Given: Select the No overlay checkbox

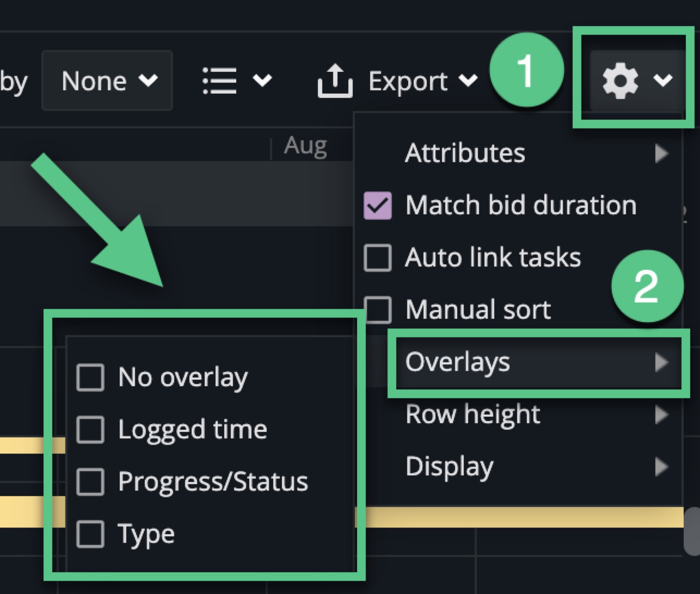Looking at the screenshot, I should click(90, 378).
